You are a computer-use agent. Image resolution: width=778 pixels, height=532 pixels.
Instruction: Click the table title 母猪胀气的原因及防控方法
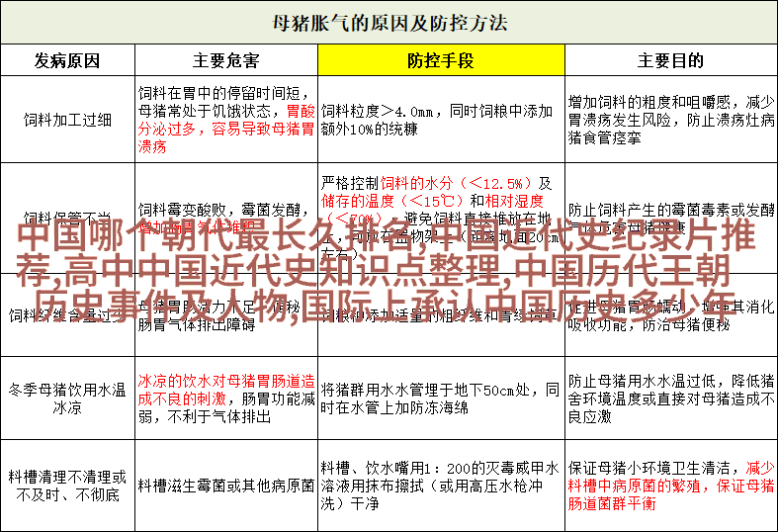point(389,23)
